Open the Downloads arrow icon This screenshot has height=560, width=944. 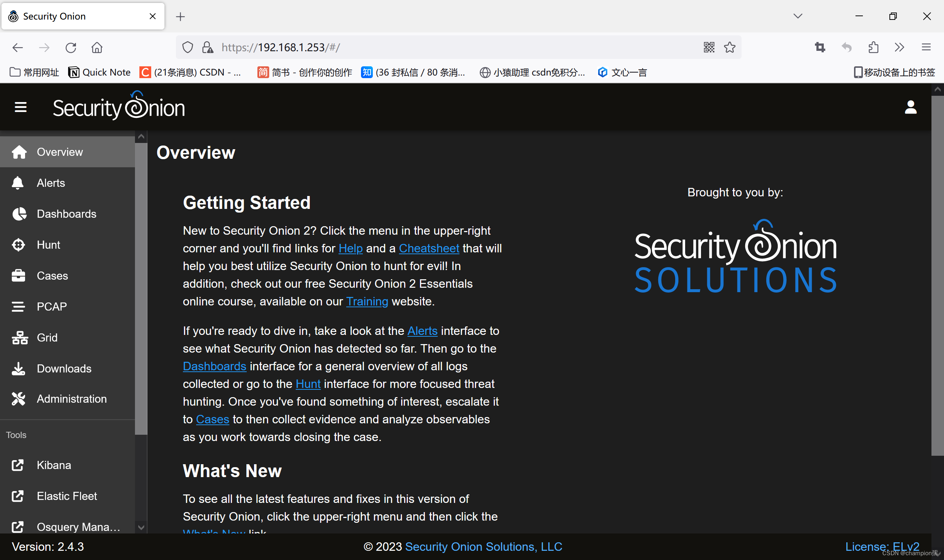[x=18, y=369]
